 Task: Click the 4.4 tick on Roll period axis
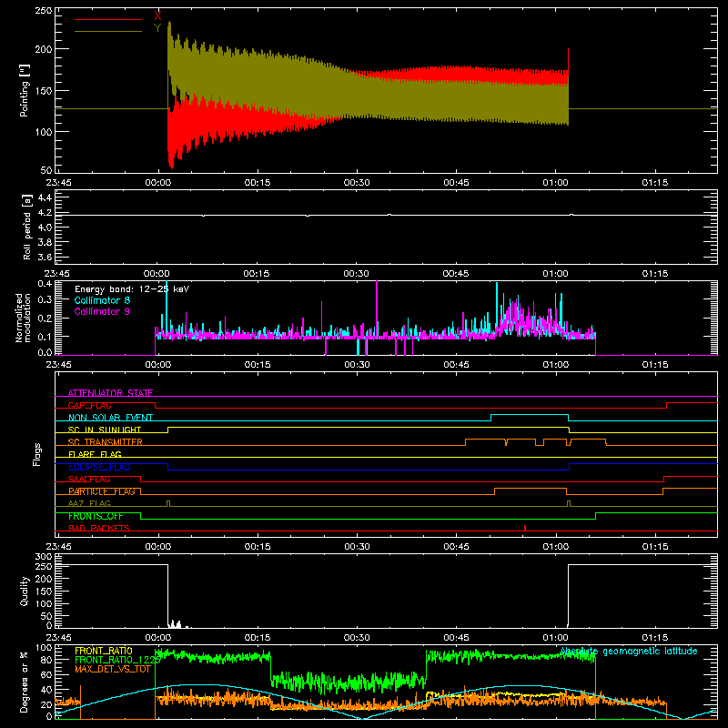click(x=45, y=197)
